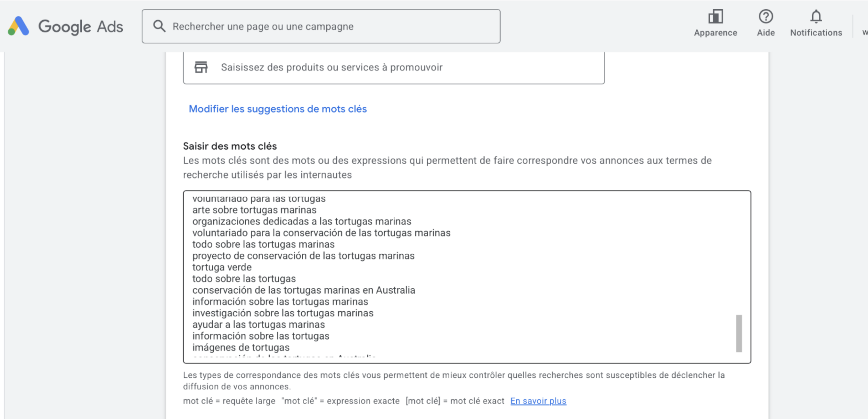Click the products or services input field
This screenshot has height=419, width=868.
coord(394,67)
